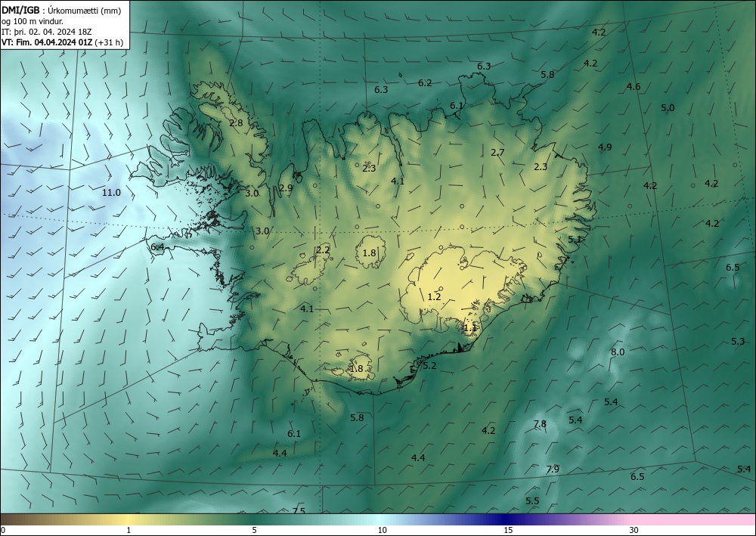Screen dimensions: 756x536
Task: Select the 5.0 value in the northeast sea
Action: (668, 108)
